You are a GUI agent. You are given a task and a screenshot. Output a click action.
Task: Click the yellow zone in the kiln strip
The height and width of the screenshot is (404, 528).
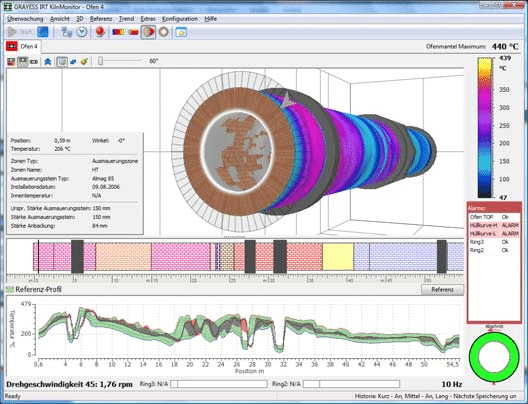[338, 257]
